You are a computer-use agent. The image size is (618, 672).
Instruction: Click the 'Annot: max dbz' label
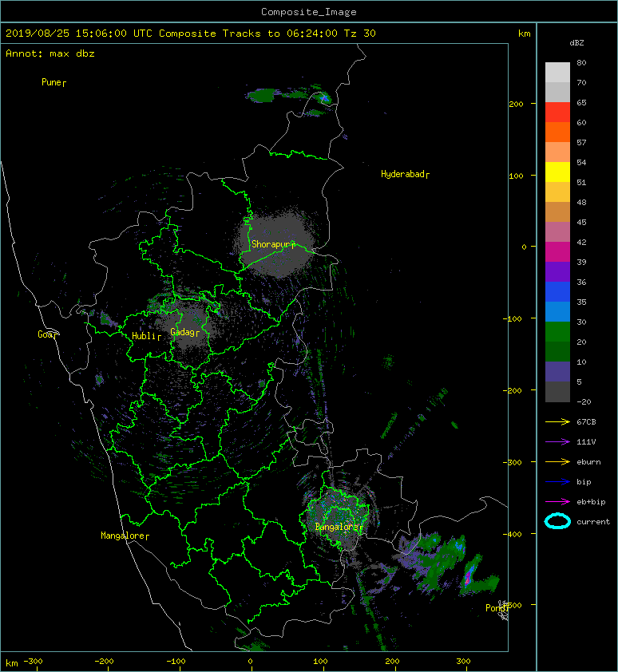tap(50, 53)
